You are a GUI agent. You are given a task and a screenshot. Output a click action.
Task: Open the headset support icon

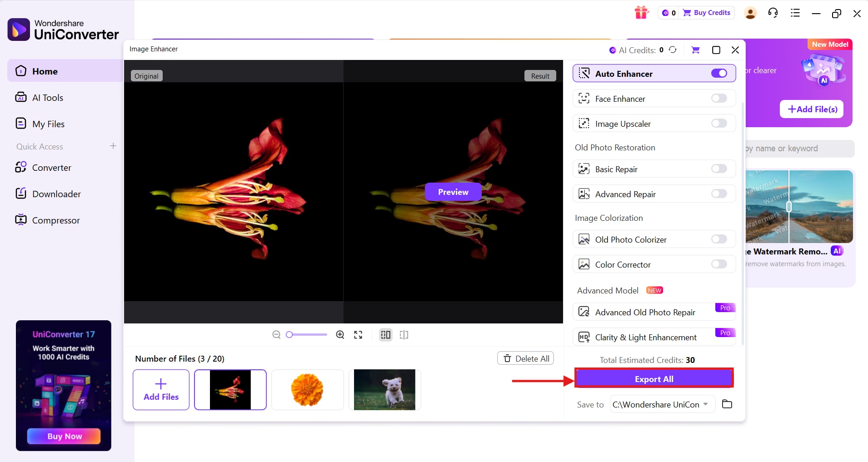[x=772, y=13]
